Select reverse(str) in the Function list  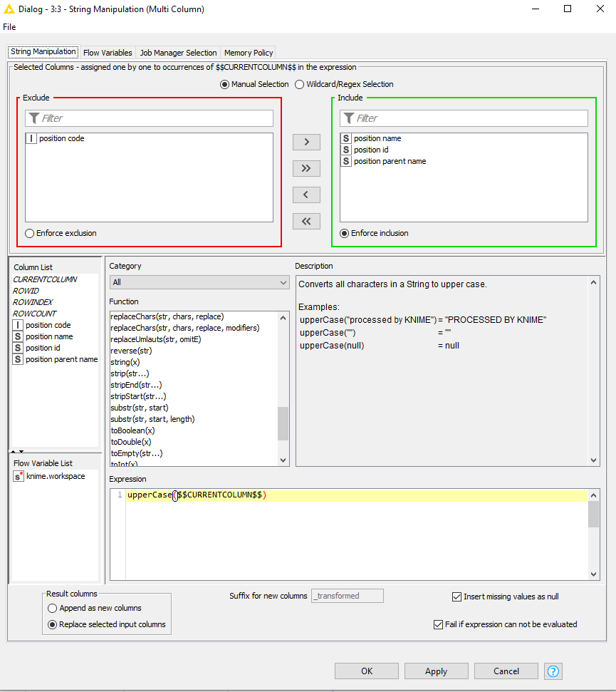pos(132,351)
